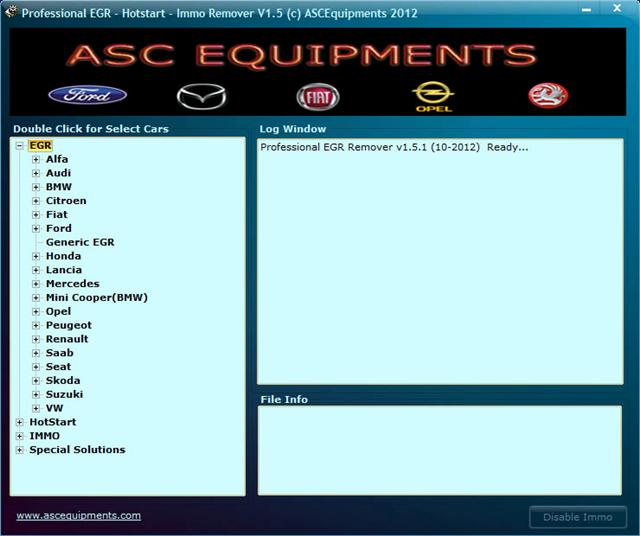
Task: Select the Lancia tree item
Action: (x=64, y=270)
